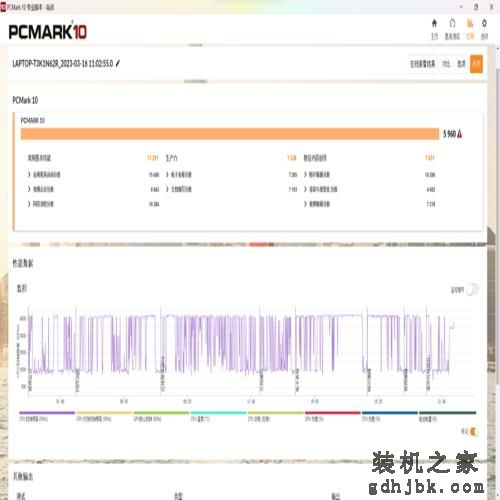Open the Results chart icon
This screenshot has width=500, height=500.
click(x=470, y=23)
